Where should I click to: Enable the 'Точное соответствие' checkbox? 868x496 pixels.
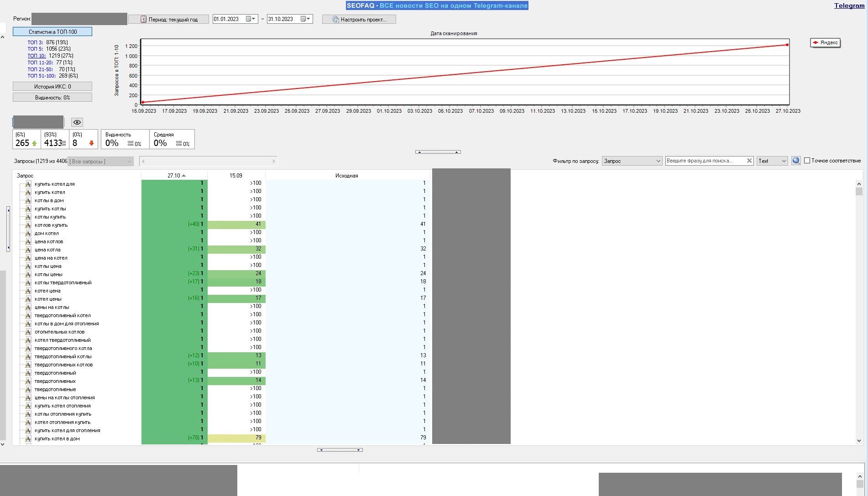coord(807,161)
